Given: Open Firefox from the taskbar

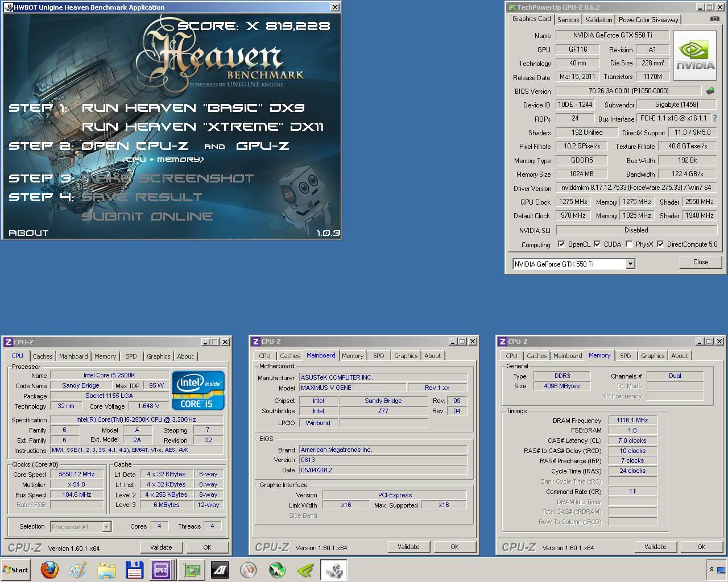Looking at the screenshot, I should (x=49, y=569).
